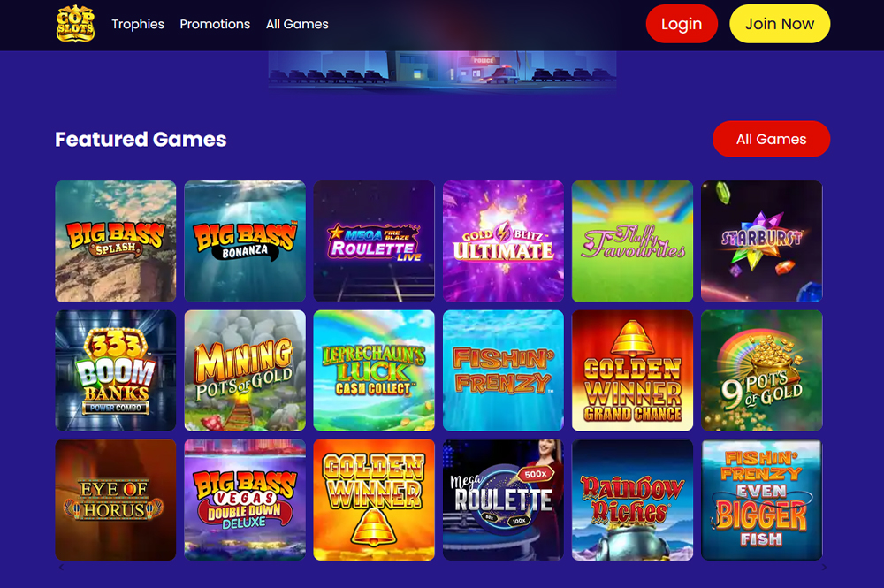Select Gold Blitz Ultimate game
Image resolution: width=884 pixels, height=588 pixels.
(x=503, y=241)
